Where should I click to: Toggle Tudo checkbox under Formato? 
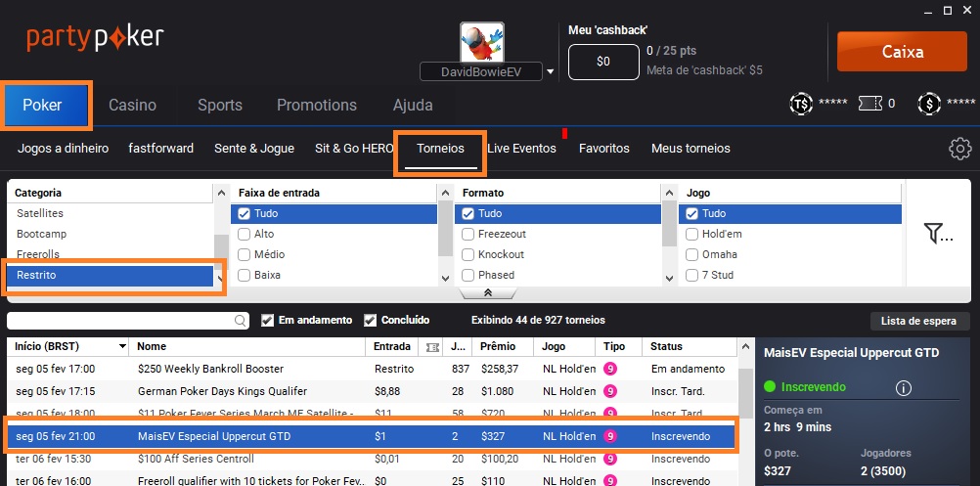click(x=468, y=213)
